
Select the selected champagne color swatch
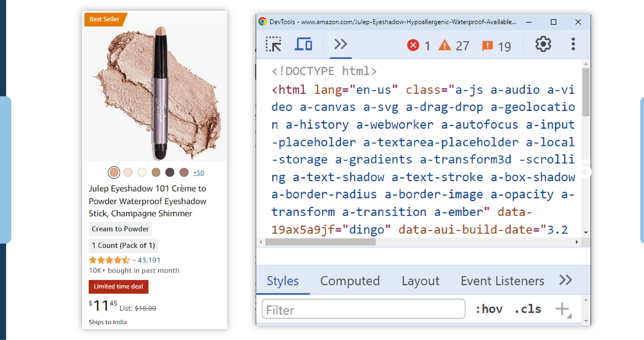click(x=114, y=172)
